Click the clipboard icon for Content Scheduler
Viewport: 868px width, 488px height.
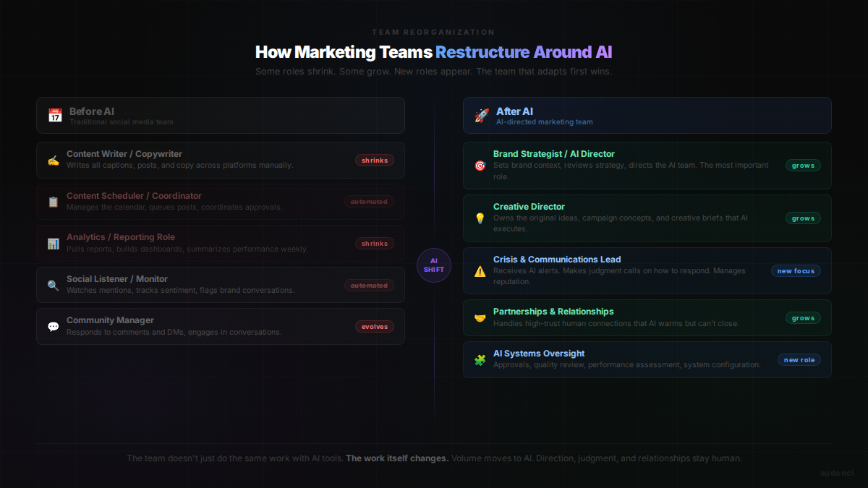[x=53, y=202]
